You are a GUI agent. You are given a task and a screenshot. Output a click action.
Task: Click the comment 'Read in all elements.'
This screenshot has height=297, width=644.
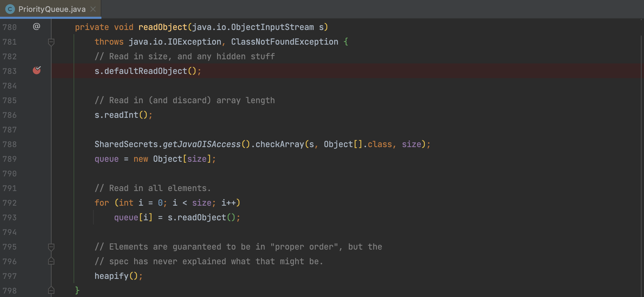pos(153,188)
